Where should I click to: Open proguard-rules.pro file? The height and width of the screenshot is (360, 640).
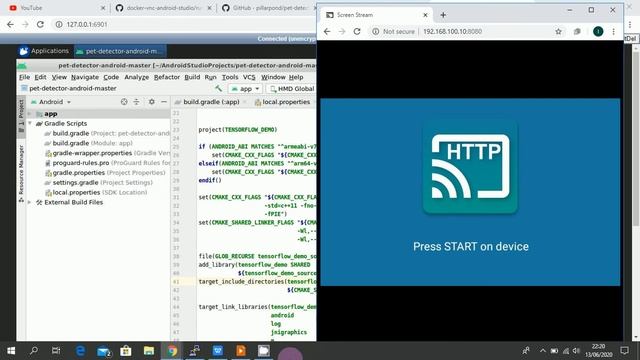pos(107,163)
